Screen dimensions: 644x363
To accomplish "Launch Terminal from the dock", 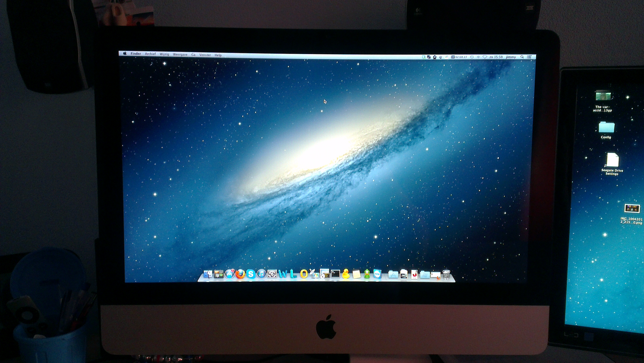I will (x=335, y=274).
